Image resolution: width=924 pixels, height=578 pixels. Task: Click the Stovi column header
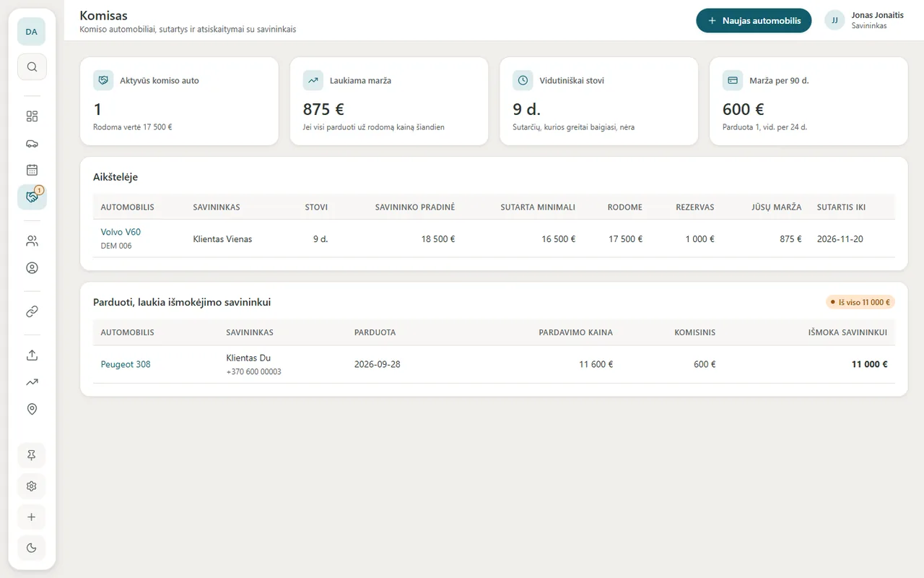pos(316,207)
